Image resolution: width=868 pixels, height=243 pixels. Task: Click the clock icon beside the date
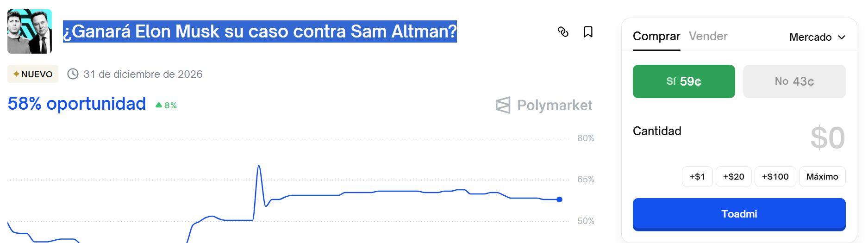[x=73, y=74]
